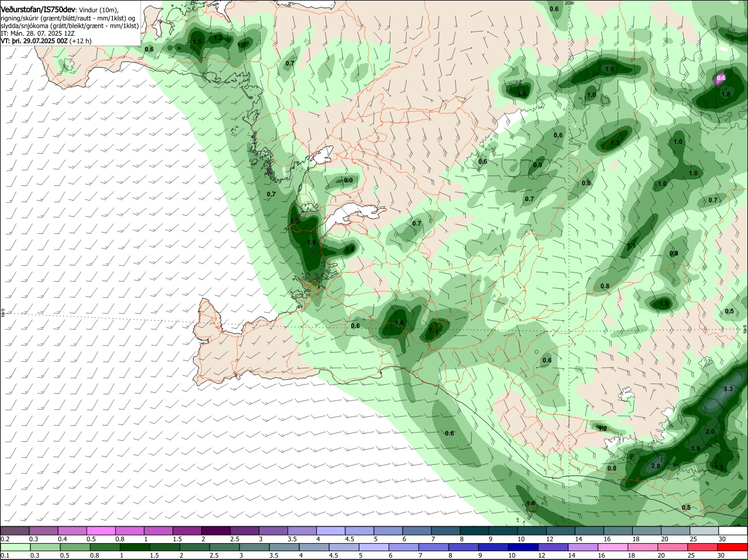Select upper legend light blue swatch from 4 to 4.5

331,530
